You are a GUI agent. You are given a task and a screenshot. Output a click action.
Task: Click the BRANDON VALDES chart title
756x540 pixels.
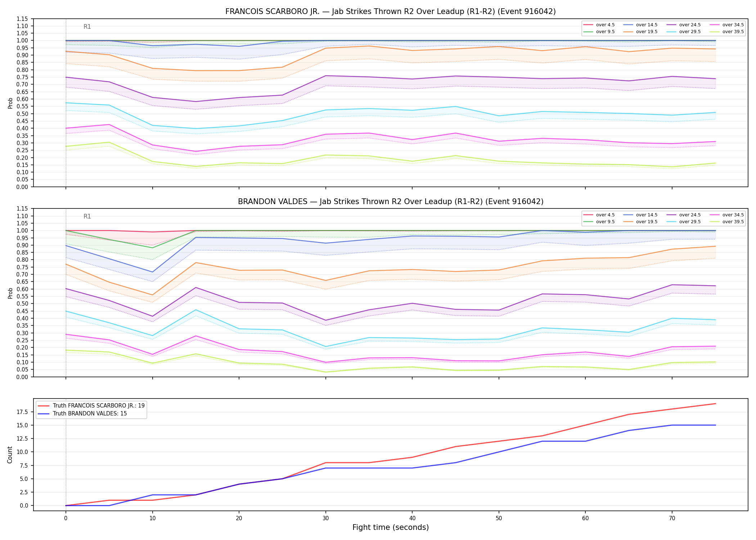pyautogui.click(x=391, y=202)
